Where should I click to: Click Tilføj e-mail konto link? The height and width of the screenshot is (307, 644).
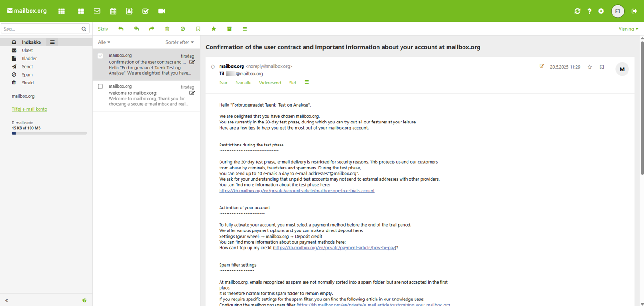coord(29,109)
